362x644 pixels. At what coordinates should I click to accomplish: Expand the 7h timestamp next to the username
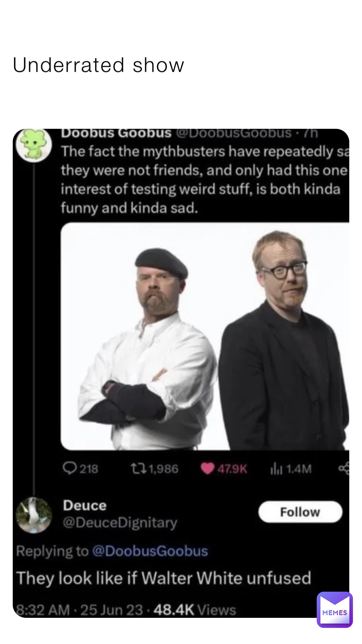click(x=310, y=135)
